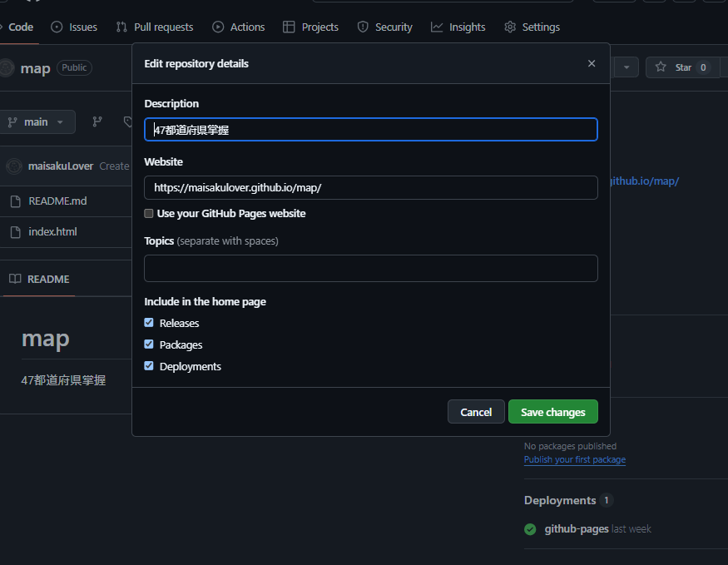Viewport: 728px width, 565px height.
Task: Open the github-pages deployment link
Action: pos(577,528)
